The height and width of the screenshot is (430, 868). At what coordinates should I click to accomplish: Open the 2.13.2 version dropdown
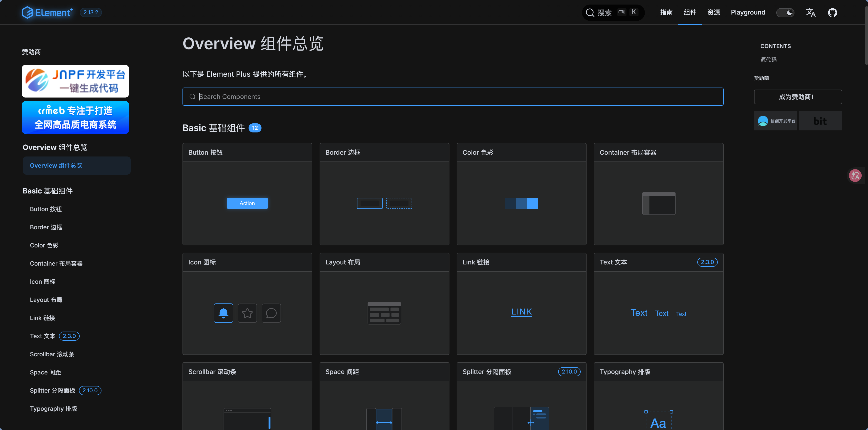(91, 12)
